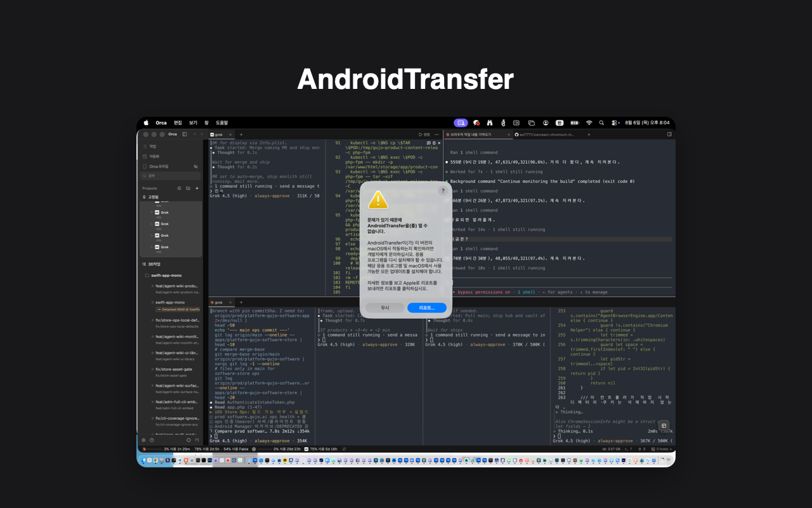Open the Projects filter options icon
Screen dimensions: 812x508
click(x=180, y=189)
